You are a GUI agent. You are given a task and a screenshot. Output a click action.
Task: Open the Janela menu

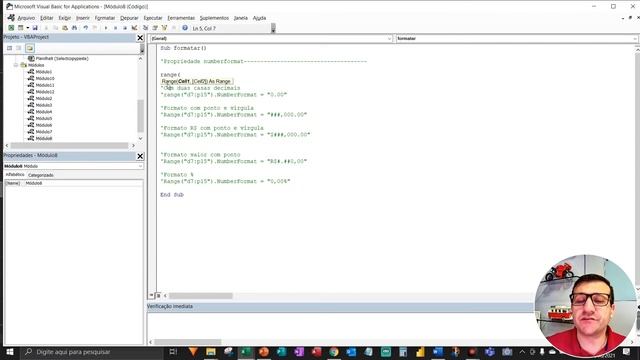(240, 18)
